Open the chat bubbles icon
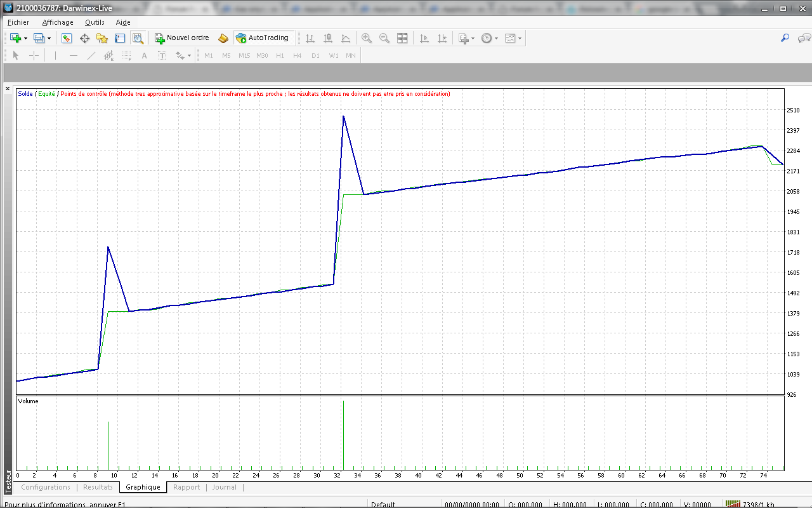Image resolution: width=812 pixels, height=508 pixels. 803,38
